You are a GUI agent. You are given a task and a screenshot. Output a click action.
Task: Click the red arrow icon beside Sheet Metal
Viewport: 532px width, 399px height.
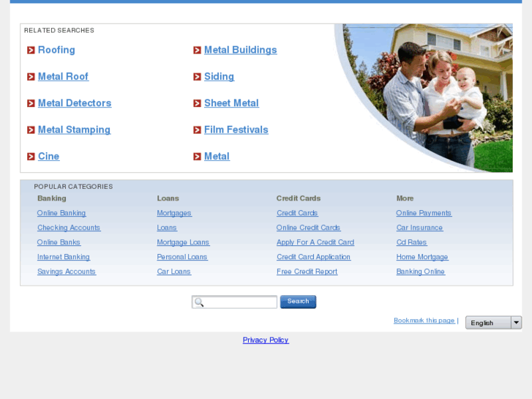(197, 103)
